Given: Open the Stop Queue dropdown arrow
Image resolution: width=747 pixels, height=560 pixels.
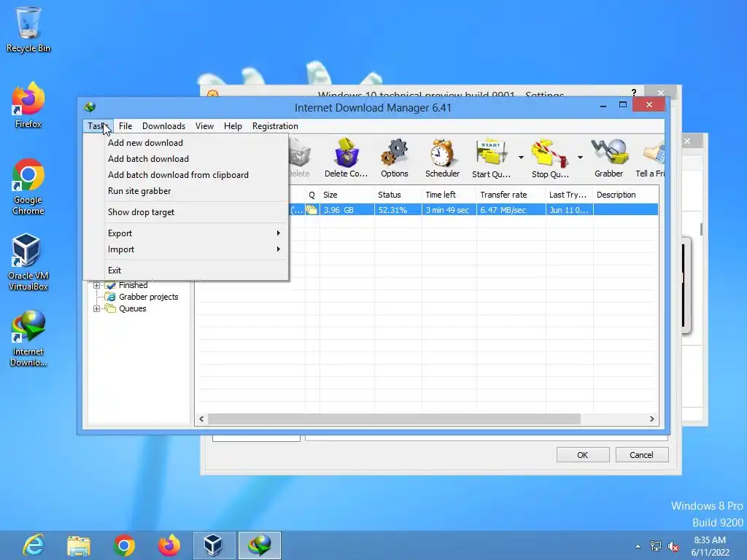Looking at the screenshot, I should pos(580,157).
